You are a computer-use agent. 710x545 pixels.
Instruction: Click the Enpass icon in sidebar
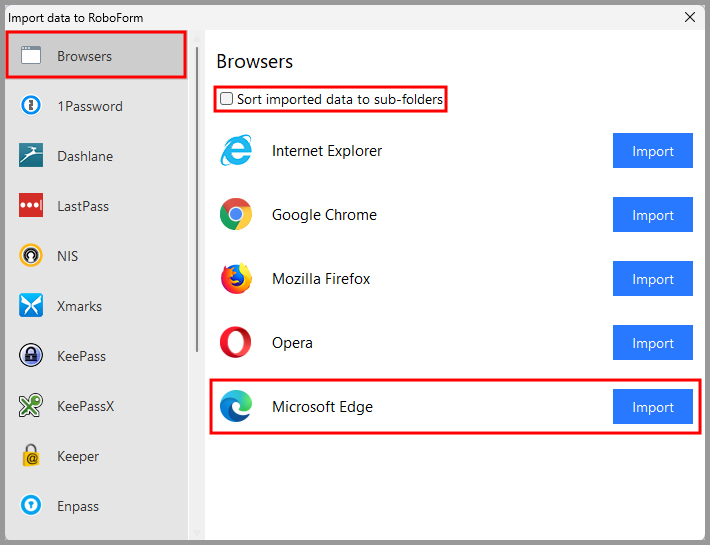pyautogui.click(x=31, y=506)
